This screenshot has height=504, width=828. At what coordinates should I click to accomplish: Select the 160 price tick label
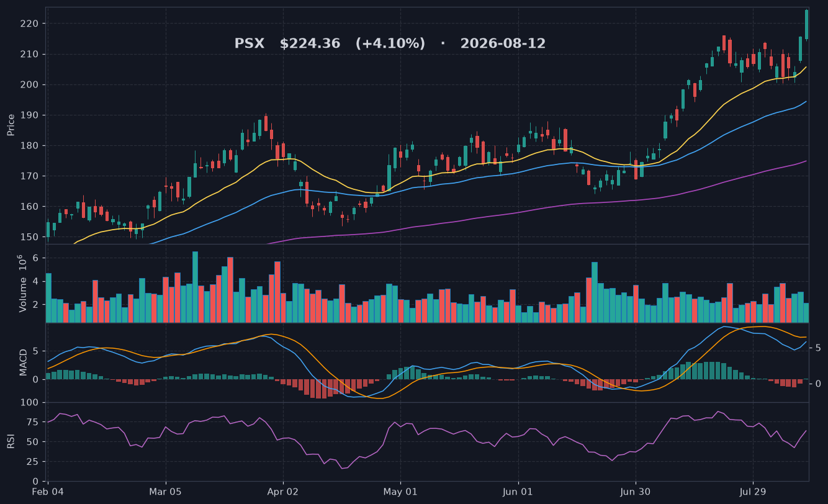(x=30, y=206)
